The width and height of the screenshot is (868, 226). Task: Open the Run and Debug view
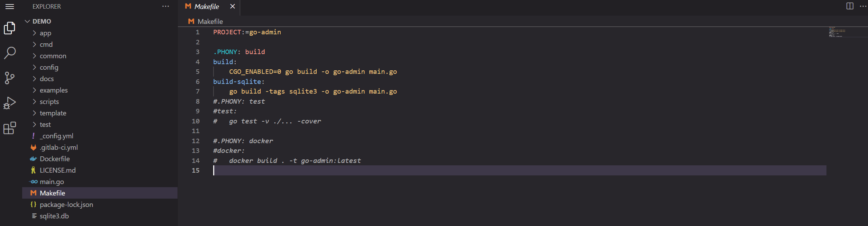(x=10, y=103)
